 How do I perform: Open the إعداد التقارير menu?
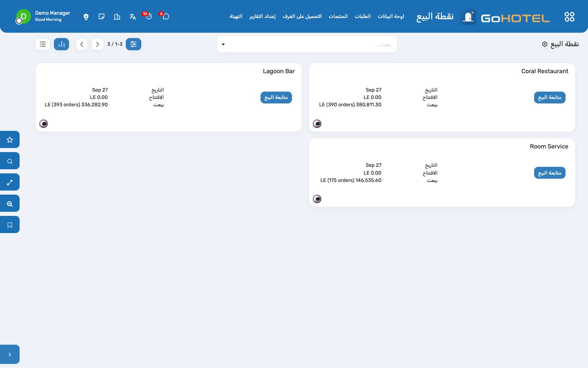263,16
